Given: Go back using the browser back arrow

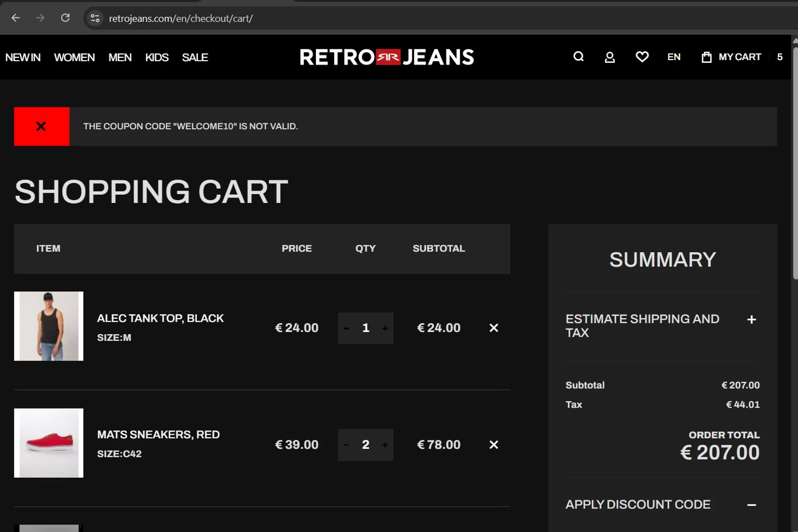Looking at the screenshot, I should point(15,18).
